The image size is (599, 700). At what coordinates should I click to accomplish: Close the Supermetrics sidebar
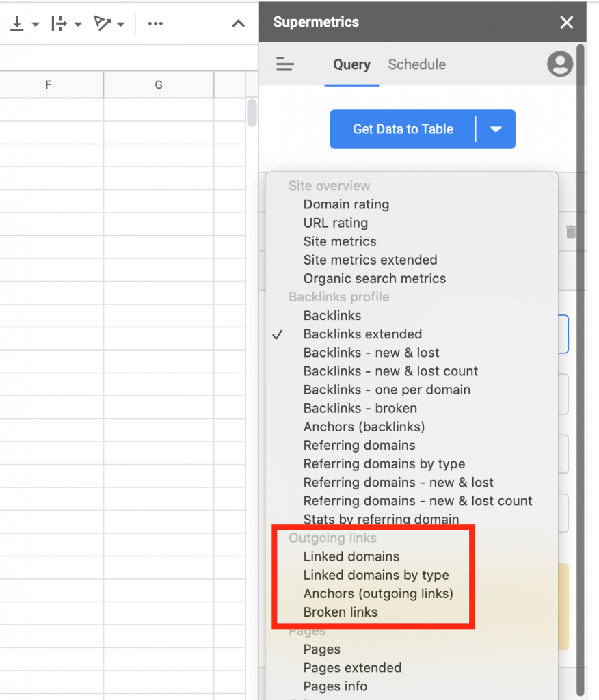pos(566,23)
